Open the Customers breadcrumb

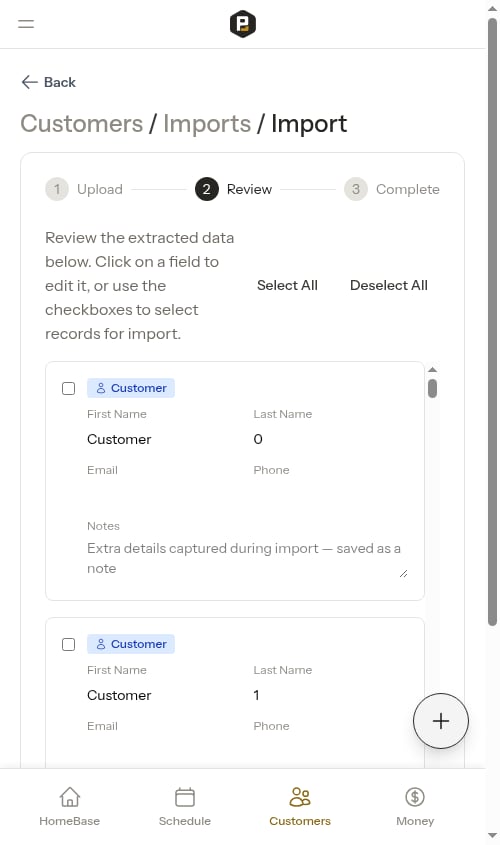[82, 123]
